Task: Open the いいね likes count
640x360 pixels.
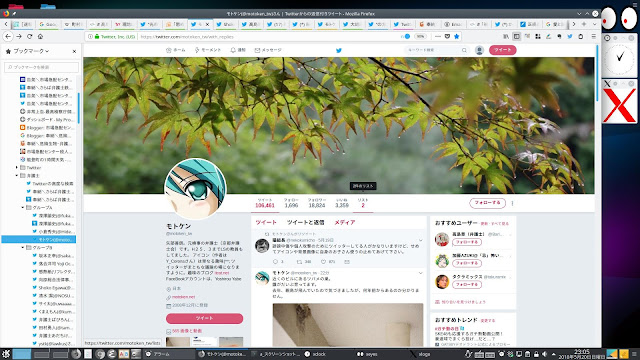Action: pyautogui.click(x=342, y=203)
